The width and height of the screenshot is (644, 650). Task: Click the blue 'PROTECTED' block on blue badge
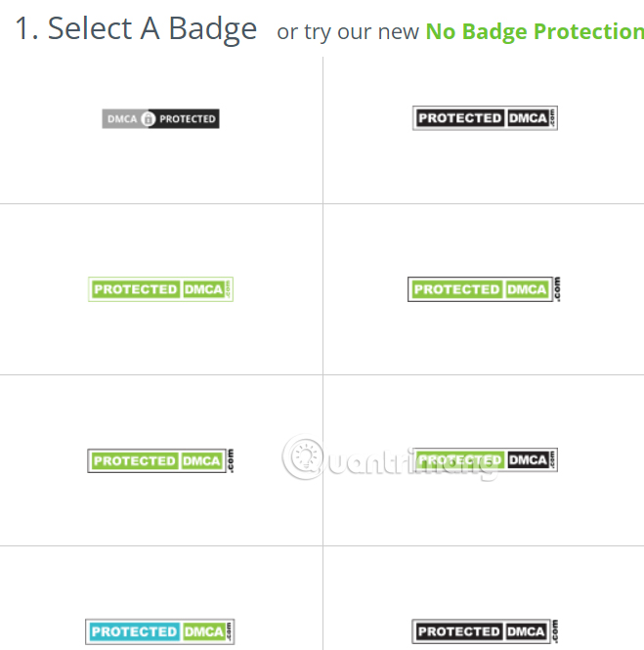pyautogui.click(x=135, y=631)
